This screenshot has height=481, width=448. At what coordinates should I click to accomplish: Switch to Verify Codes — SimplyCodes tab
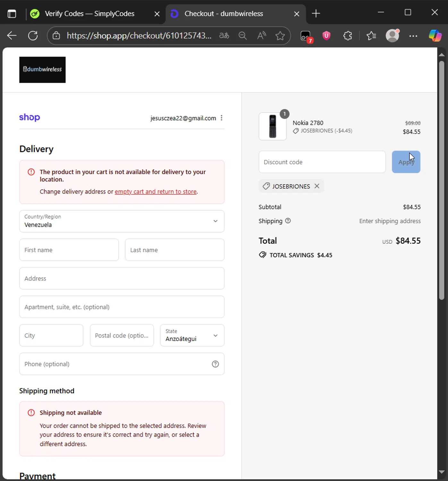[x=89, y=14]
